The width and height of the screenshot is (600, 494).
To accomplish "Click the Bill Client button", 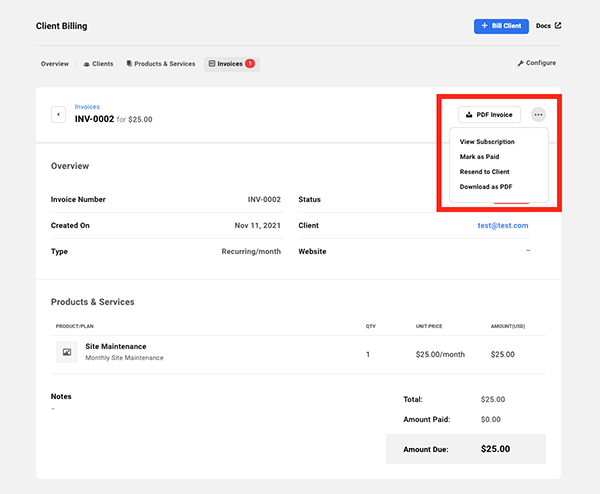I will coord(501,26).
